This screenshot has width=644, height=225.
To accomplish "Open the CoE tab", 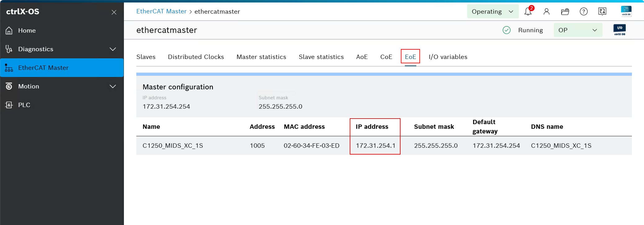I will [x=386, y=57].
